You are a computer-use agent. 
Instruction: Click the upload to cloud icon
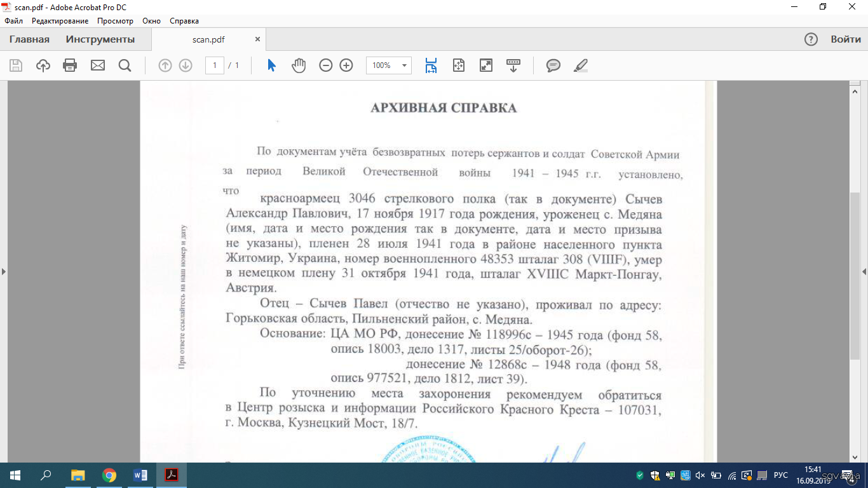[x=43, y=65]
